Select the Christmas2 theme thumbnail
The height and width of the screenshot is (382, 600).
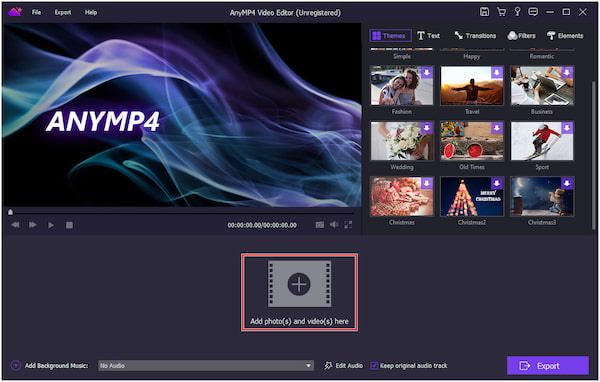click(472, 197)
